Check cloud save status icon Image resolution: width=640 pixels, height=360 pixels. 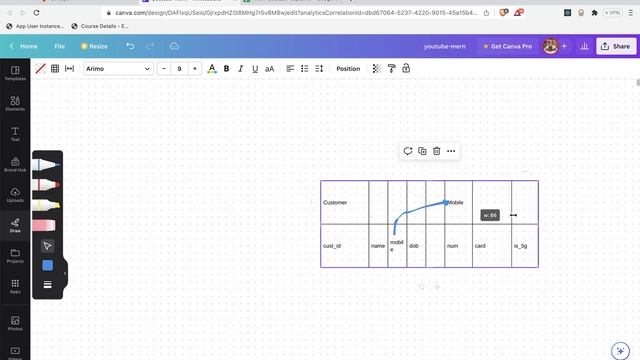(174, 46)
